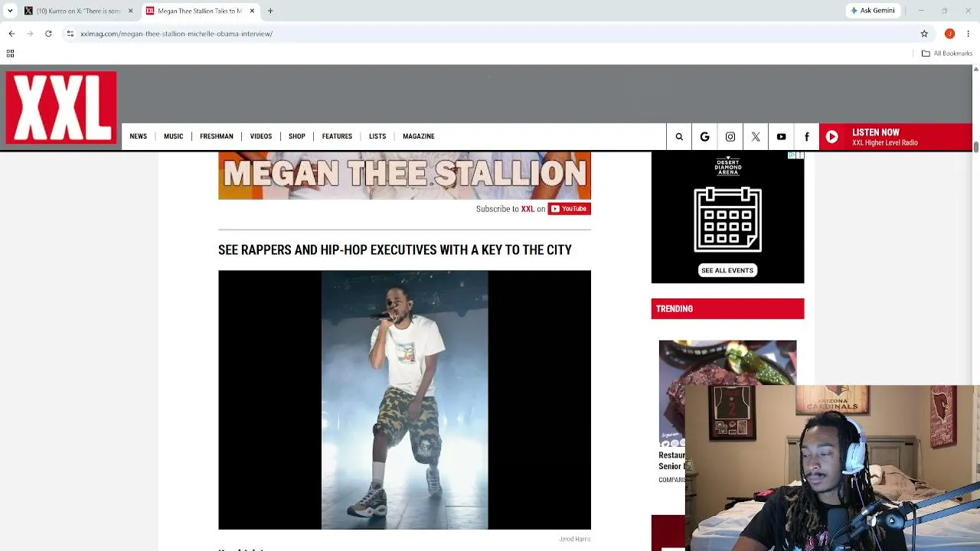The image size is (980, 551).
Task: Click the red YouTube subscribe button
Action: [x=569, y=209]
